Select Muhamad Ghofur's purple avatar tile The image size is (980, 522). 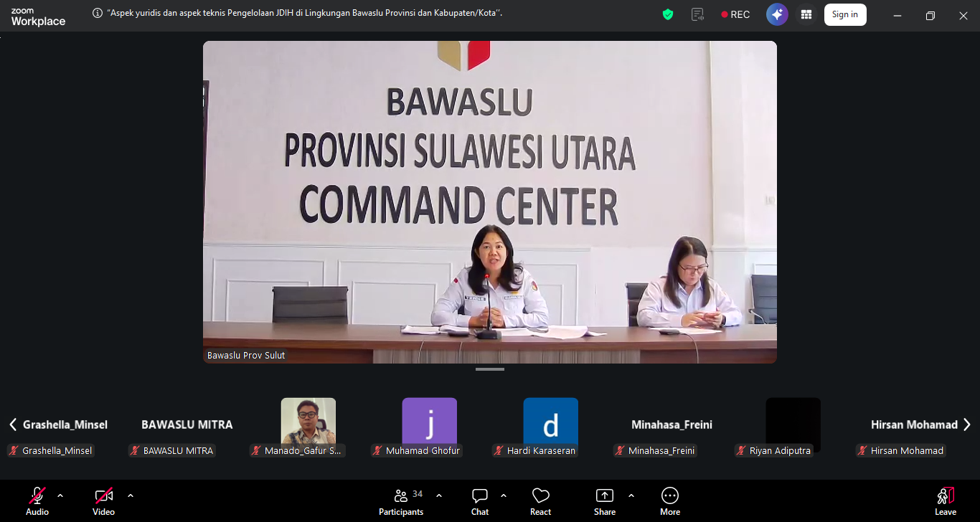pos(430,425)
